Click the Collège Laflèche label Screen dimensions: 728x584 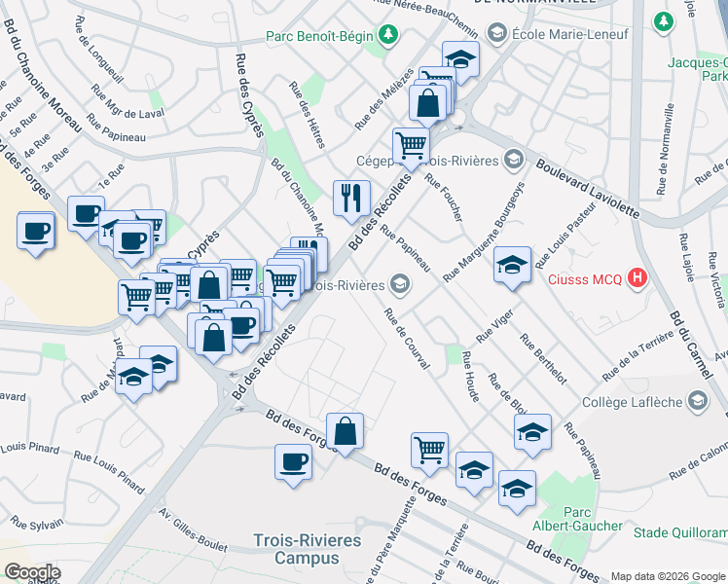pos(632,402)
